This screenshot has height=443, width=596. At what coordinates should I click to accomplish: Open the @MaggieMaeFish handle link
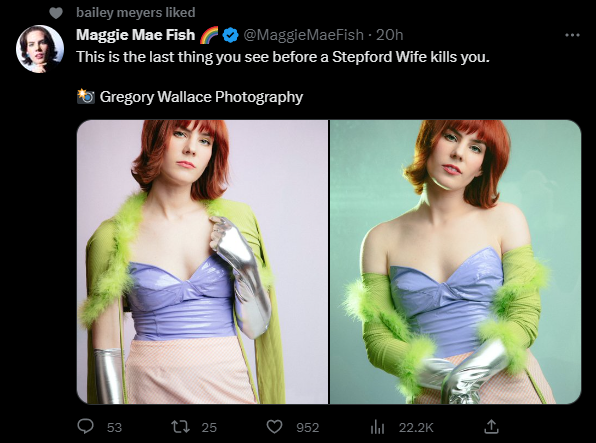(303, 35)
